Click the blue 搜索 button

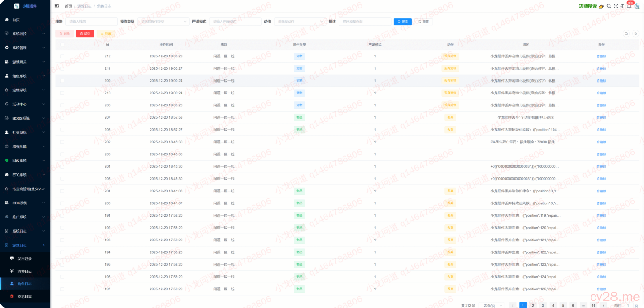(x=403, y=21)
